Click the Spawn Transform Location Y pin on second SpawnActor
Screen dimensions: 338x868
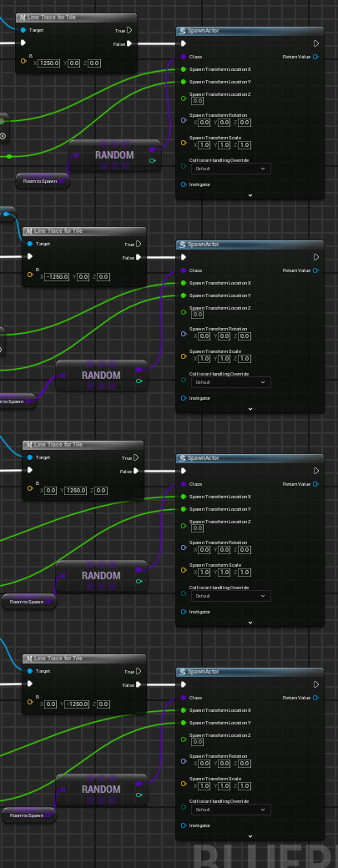[184, 295]
